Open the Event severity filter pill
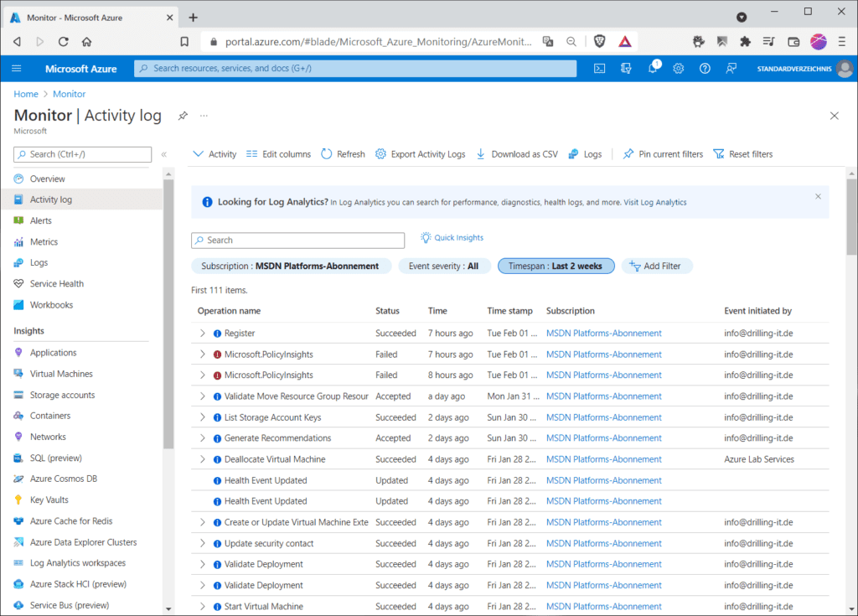Screen dimensions: 858x616 click(x=444, y=267)
